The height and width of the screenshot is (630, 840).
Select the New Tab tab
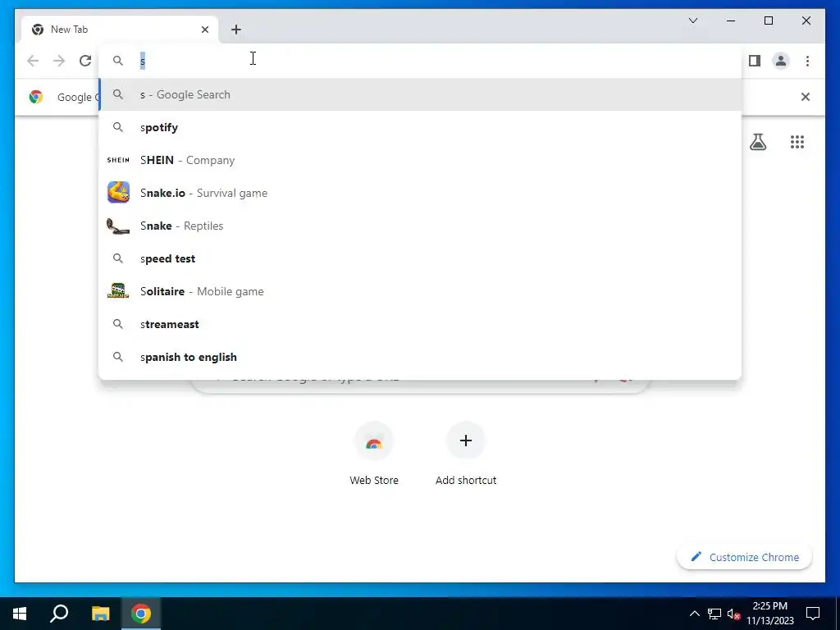click(x=119, y=30)
